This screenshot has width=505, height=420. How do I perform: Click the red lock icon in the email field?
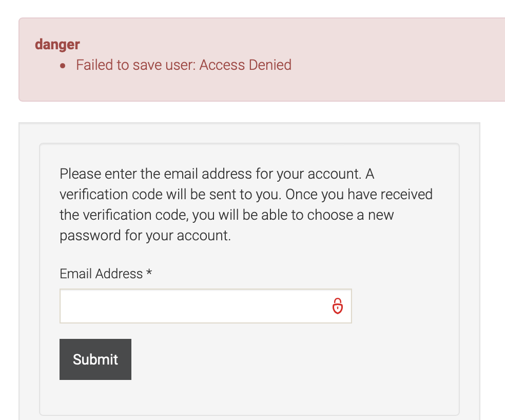[x=337, y=306]
